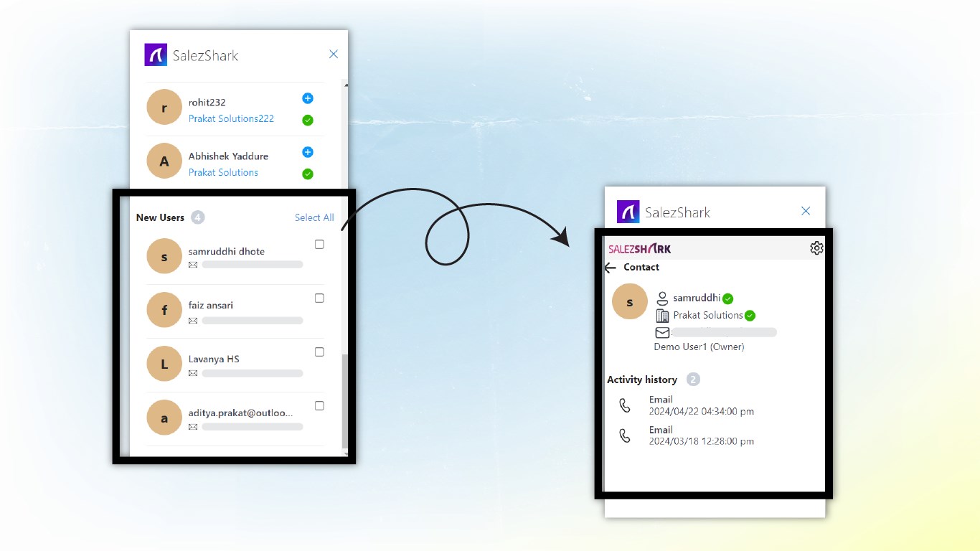Click the 2024/04/22 04:34:00 pm entry
This screenshot has height=551, width=980.
(x=702, y=412)
